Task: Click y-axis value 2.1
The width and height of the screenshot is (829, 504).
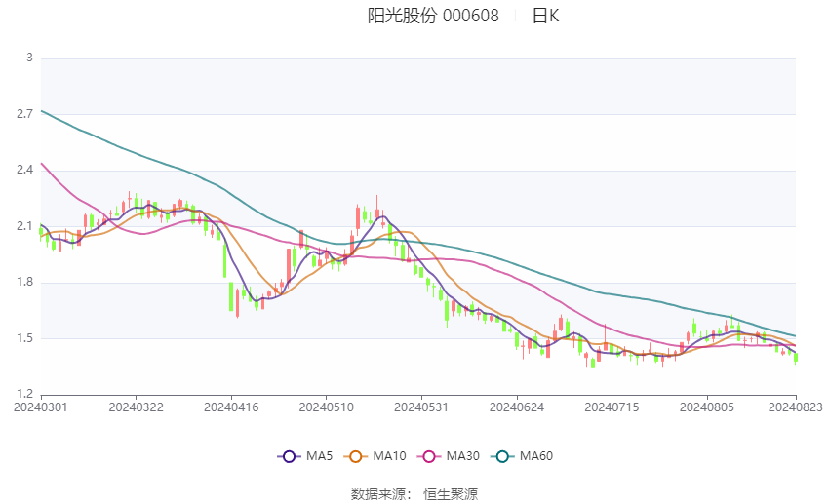Action: click(24, 226)
